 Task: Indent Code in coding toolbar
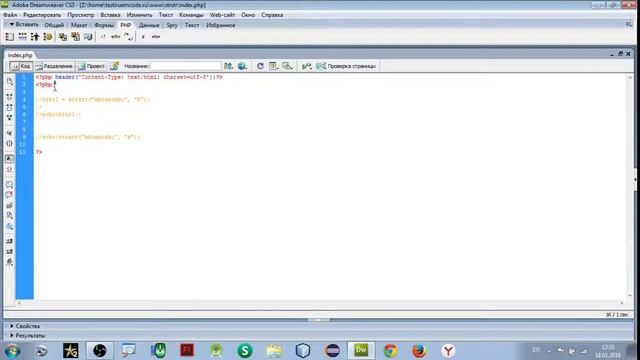point(9,241)
